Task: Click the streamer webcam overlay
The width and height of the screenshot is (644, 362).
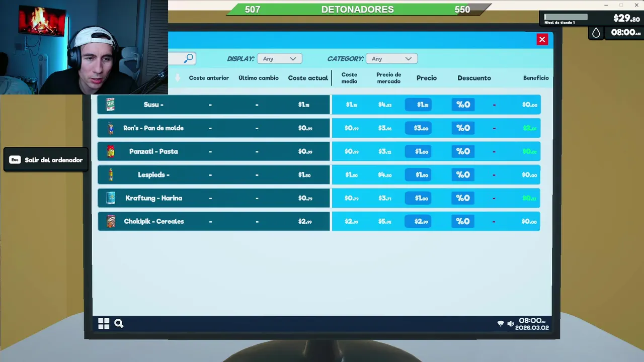Action: (x=84, y=47)
